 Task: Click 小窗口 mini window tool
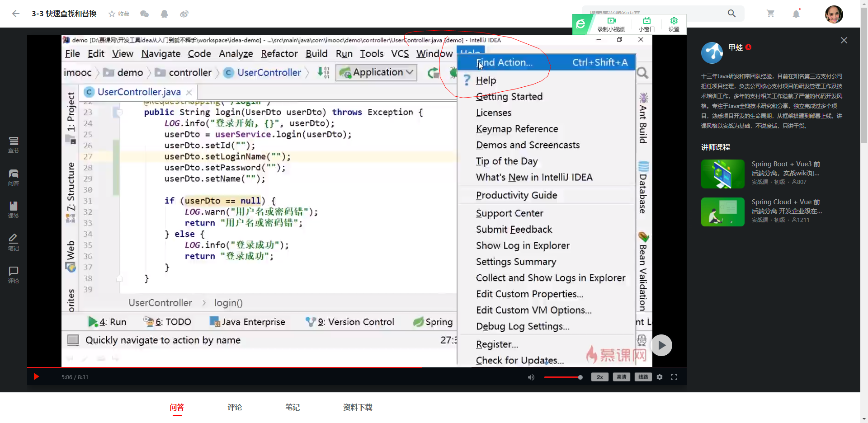point(646,24)
